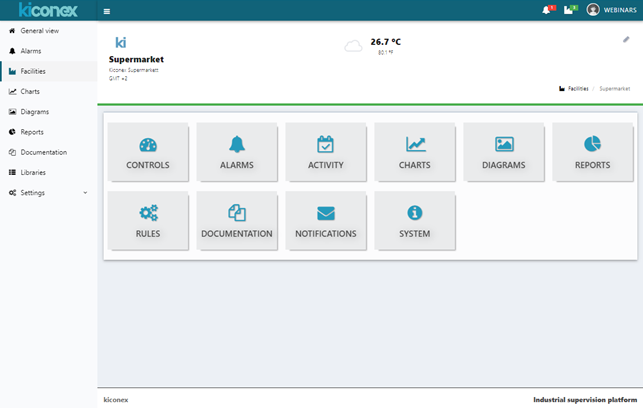Click the Facilities breadcrumb link
Image resolution: width=643 pixels, height=408 pixels.
click(x=577, y=89)
